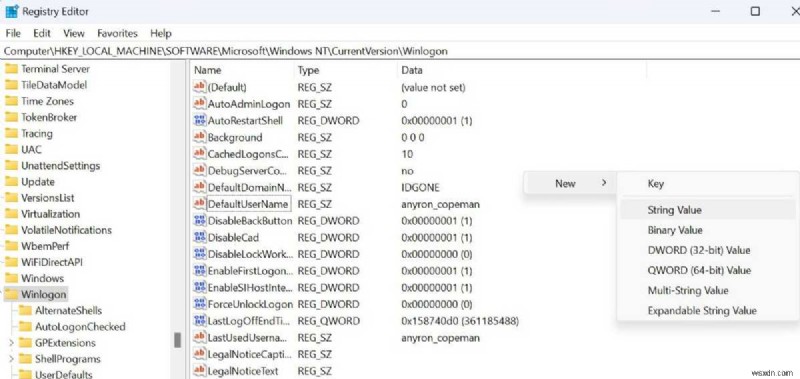The width and height of the screenshot is (800, 379).
Task: Open the Edit menu
Action: (42, 33)
